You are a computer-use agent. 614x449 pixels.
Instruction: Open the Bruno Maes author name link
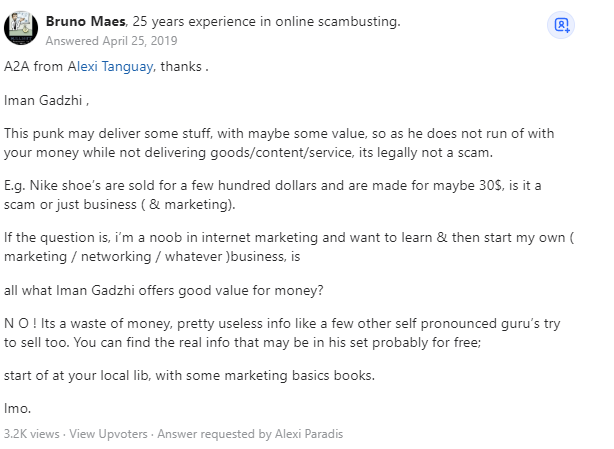85,21
